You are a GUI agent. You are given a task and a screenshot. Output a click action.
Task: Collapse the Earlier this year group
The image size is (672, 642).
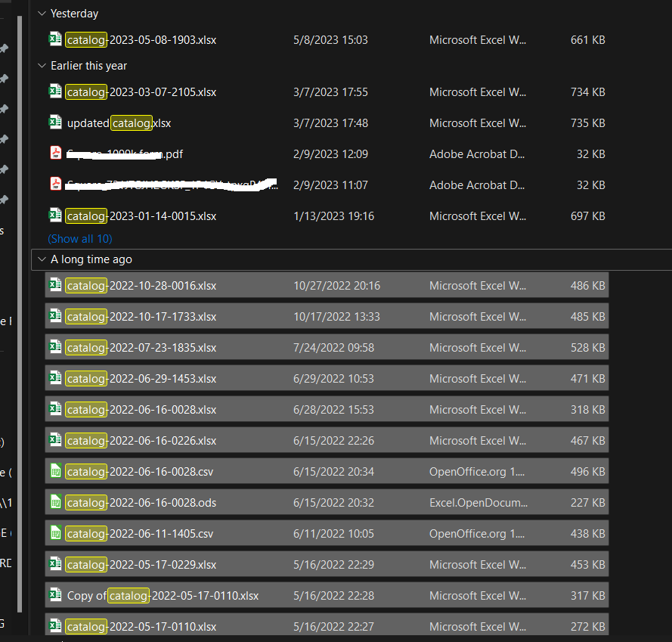[x=42, y=66]
